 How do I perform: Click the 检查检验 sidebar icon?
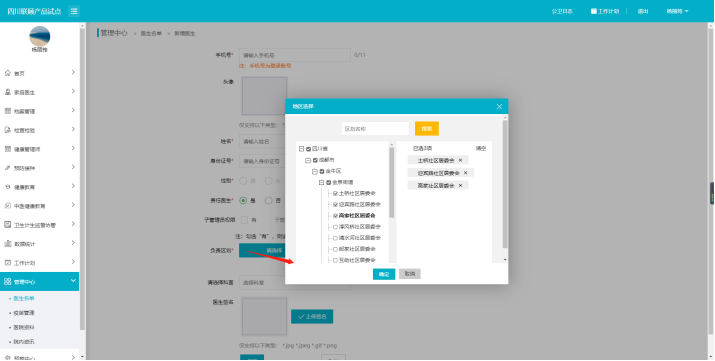pos(7,130)
